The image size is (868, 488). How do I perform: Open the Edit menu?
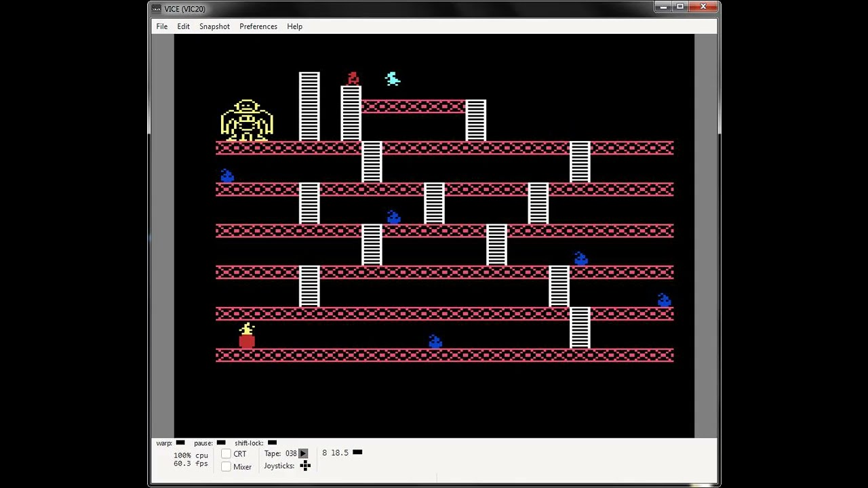(183, 26)
